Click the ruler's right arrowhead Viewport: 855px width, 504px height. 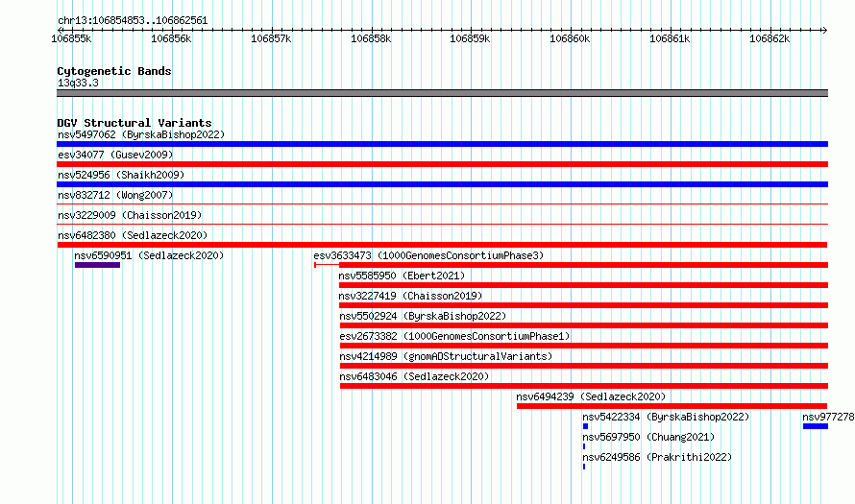(x=825, y=30)
